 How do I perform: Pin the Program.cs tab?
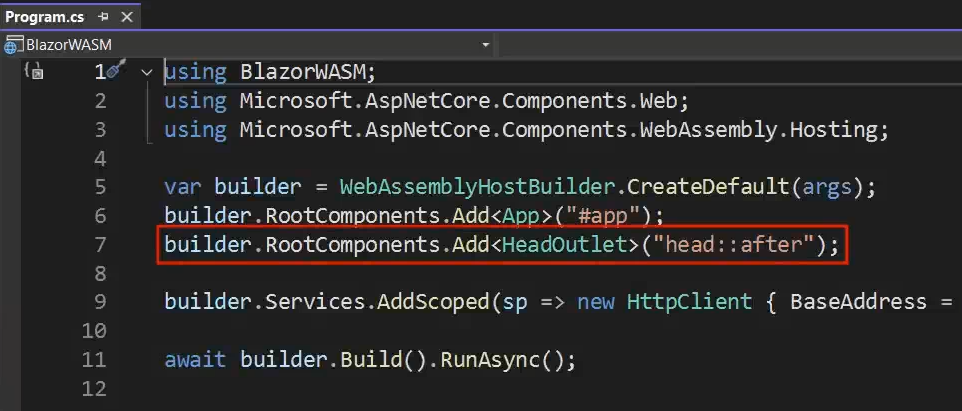[103, 17]
